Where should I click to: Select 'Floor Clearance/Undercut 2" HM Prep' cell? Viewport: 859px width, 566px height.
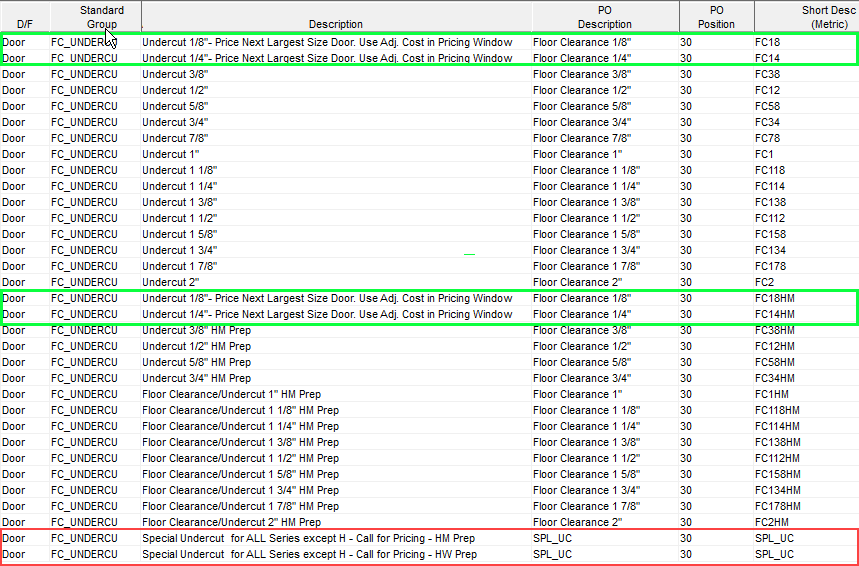336,522
